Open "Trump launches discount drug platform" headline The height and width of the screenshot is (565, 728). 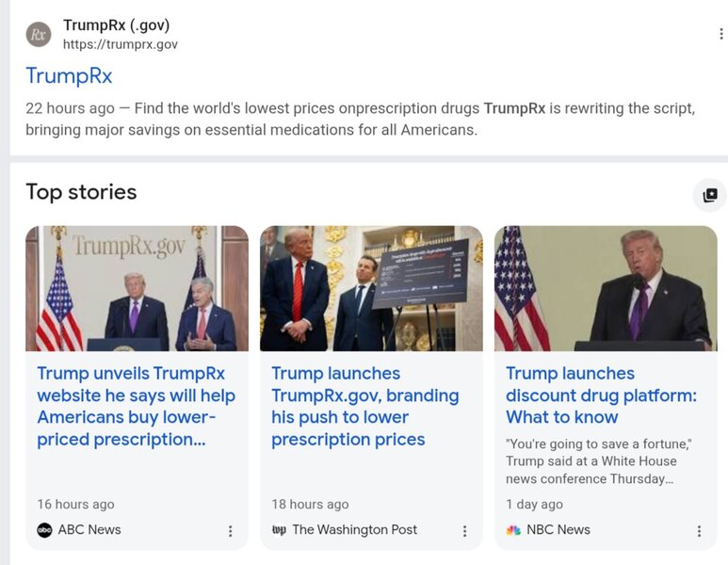(x=601, y=395)
